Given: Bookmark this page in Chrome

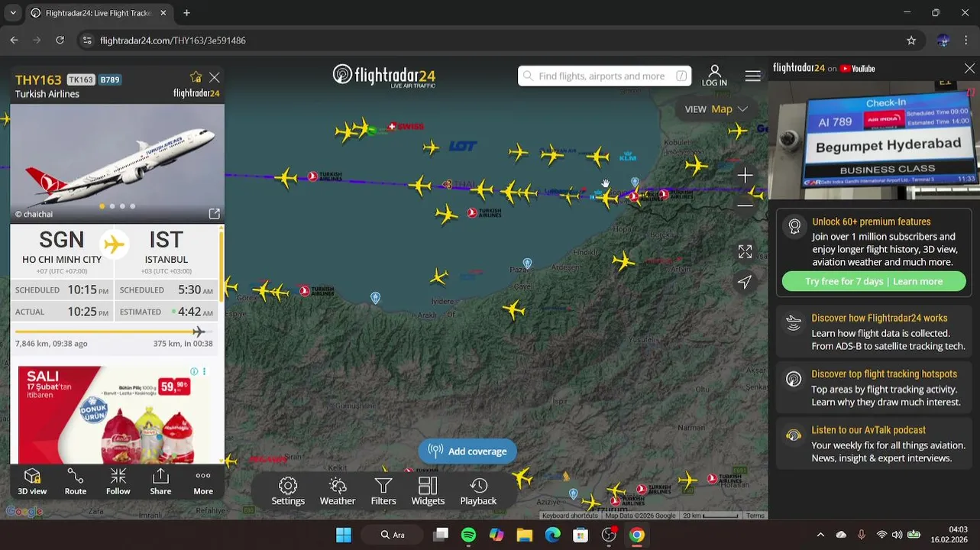Looking at the screenshot, I should [x=911, y=40].
